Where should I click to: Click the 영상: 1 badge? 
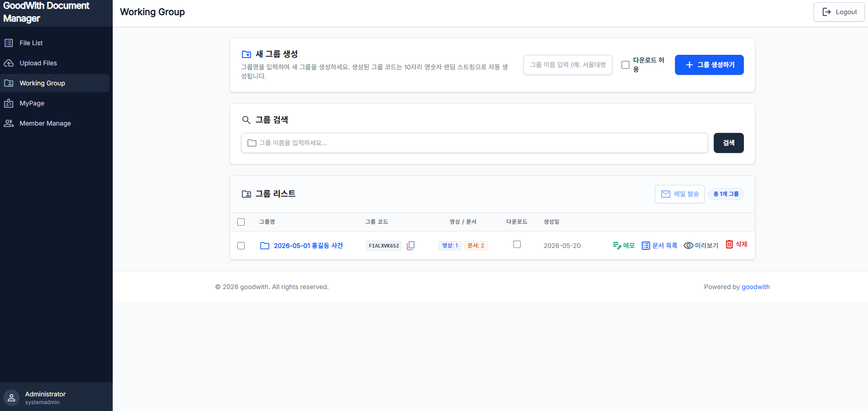pos(450,246)
